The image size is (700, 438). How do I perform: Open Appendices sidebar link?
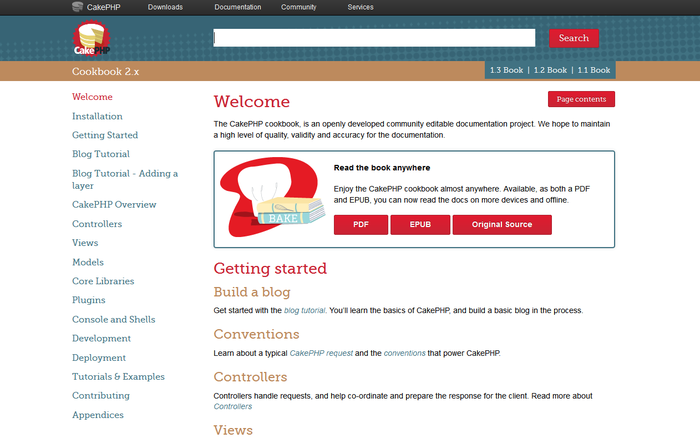tap(98, 415)
